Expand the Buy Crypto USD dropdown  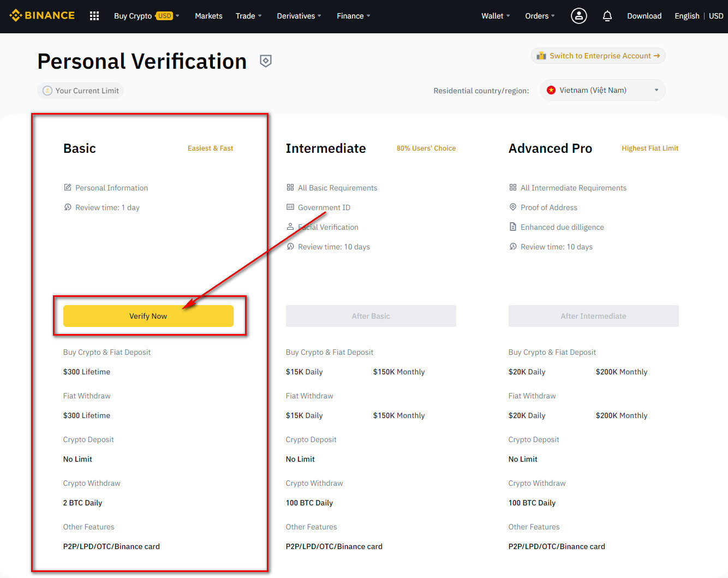(x=146, y=16)
